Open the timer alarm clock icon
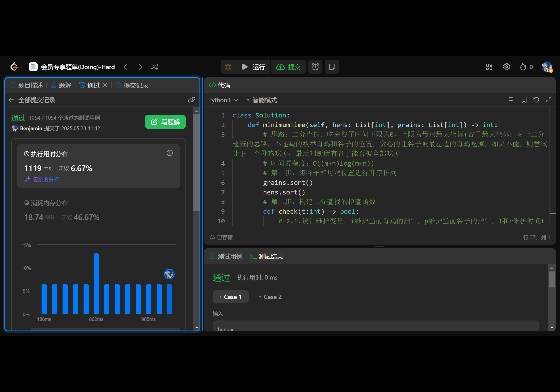The image size is (560, 392). (315, 66)
